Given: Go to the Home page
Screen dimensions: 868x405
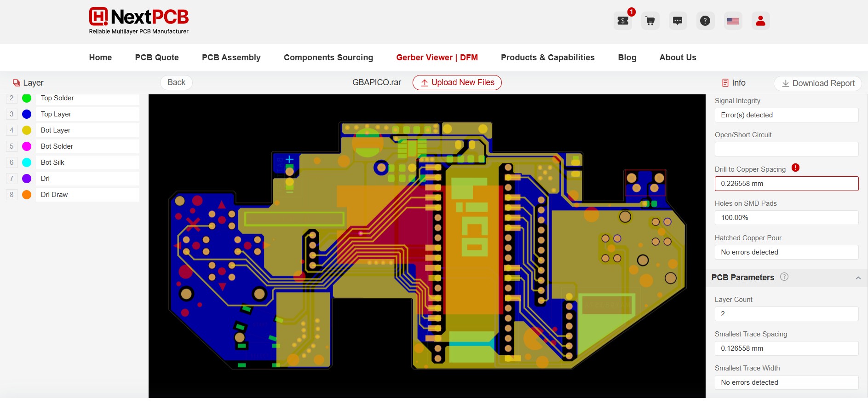Looking at the screenshot, I should (x=100, y=58).
